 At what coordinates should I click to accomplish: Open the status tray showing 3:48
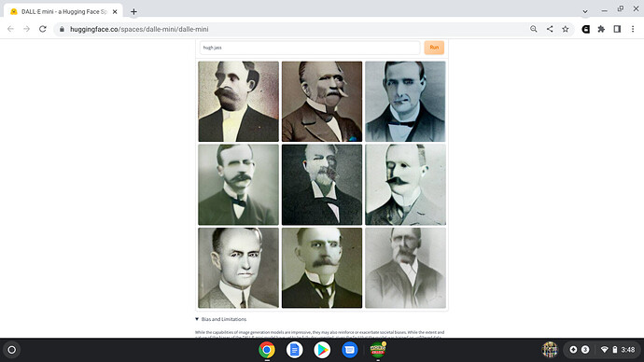coord(601,350)
